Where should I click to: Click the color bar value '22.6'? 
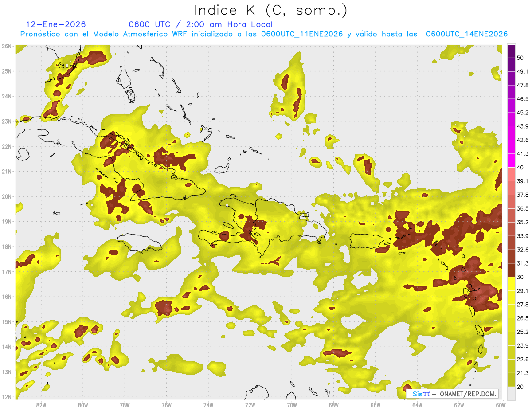pyautogui.click(x=522, y=359)
